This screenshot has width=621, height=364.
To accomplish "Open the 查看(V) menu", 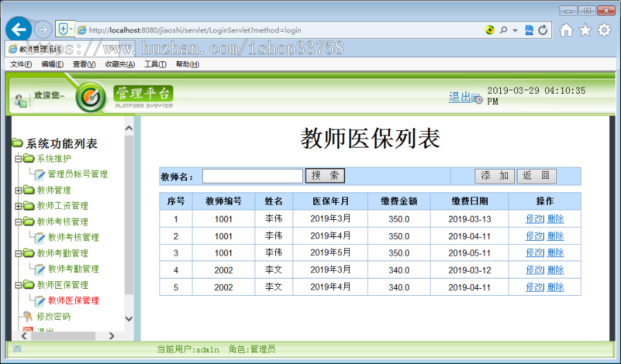I will click(x=84, y=64).
